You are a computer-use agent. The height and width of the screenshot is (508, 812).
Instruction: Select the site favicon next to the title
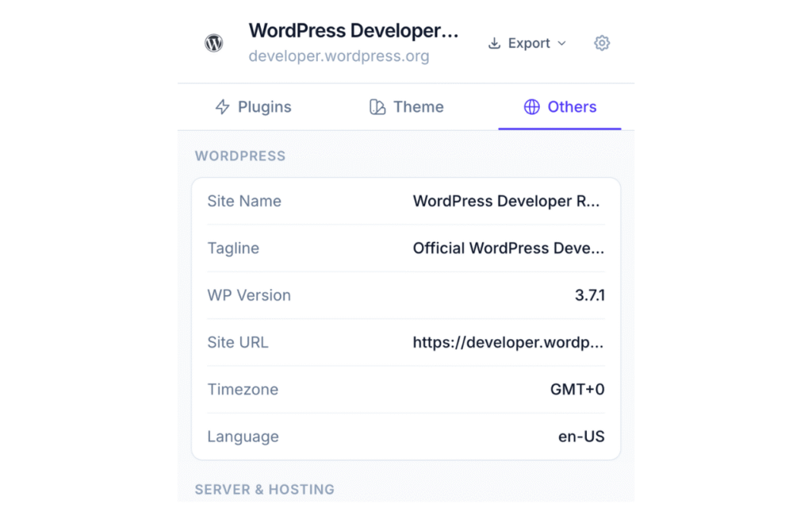(213, 43)
